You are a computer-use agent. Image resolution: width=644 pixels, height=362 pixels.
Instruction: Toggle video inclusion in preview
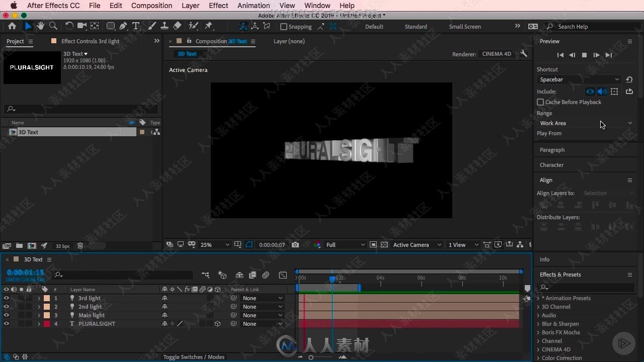[x=590, y=92]
